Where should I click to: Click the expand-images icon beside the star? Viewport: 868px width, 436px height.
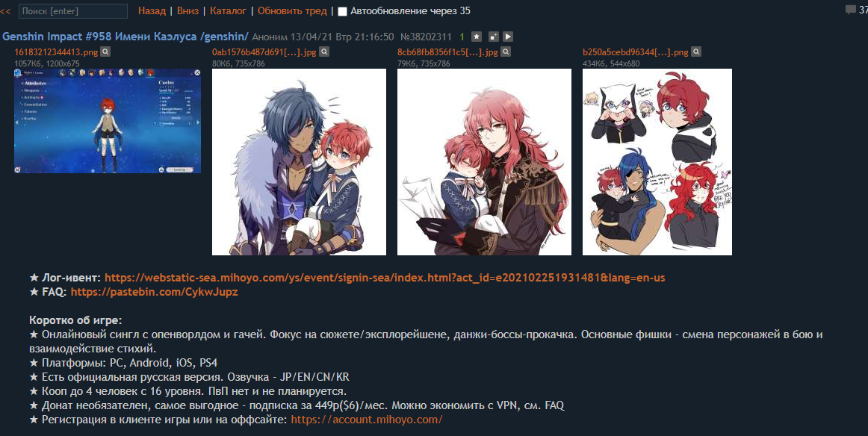[493, 37]
